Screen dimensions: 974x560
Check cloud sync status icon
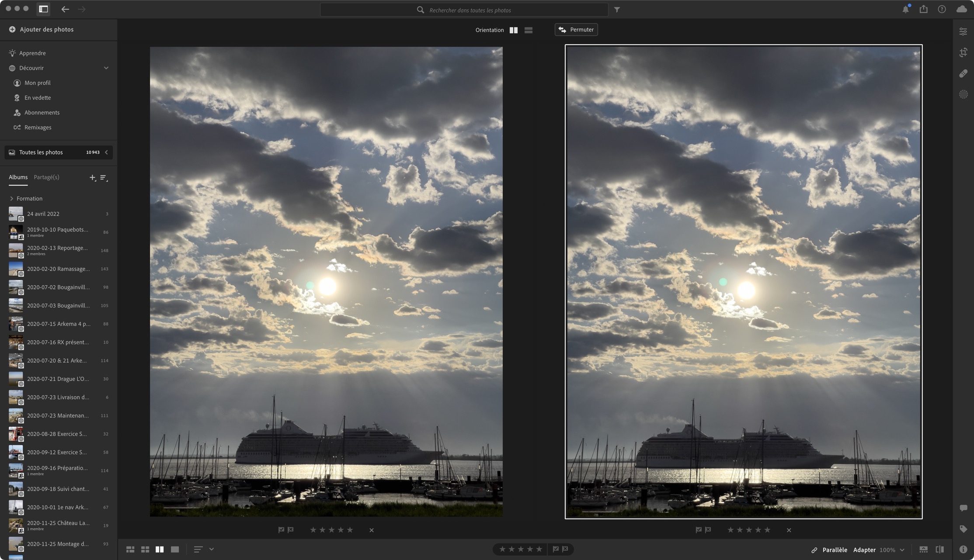click(x=961, y=9)
